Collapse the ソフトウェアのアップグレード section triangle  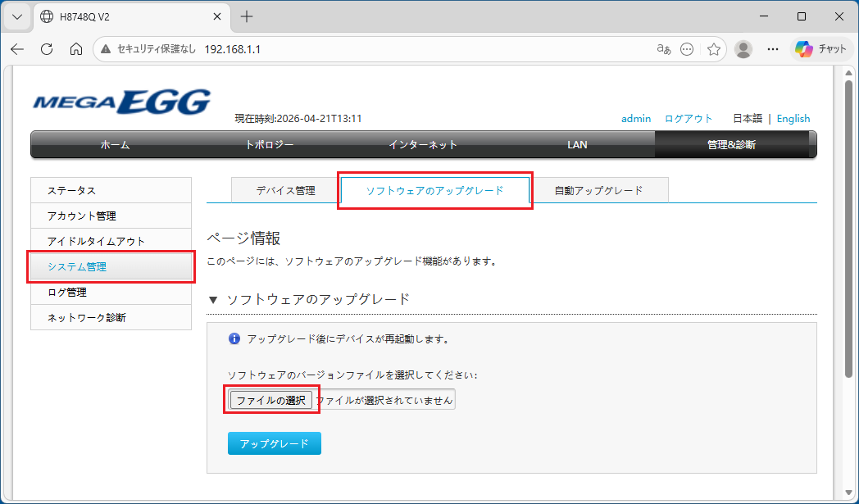click(214, 300)
